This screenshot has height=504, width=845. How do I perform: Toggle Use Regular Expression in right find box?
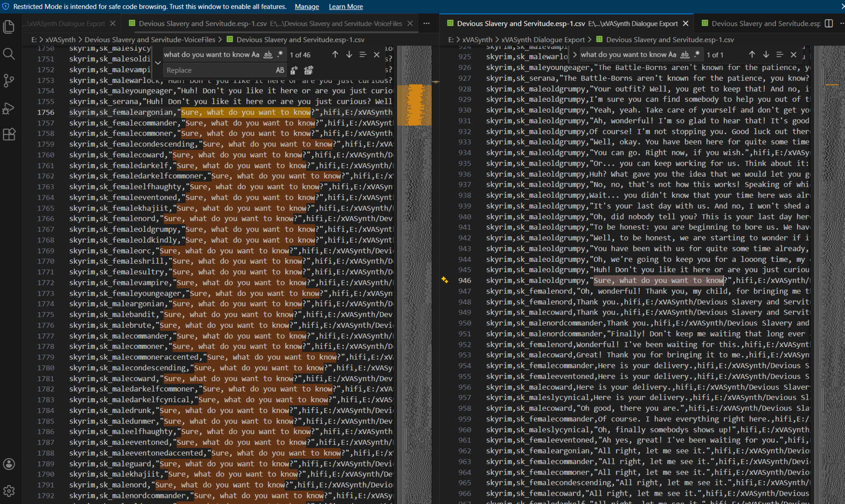tap(697, 55)
